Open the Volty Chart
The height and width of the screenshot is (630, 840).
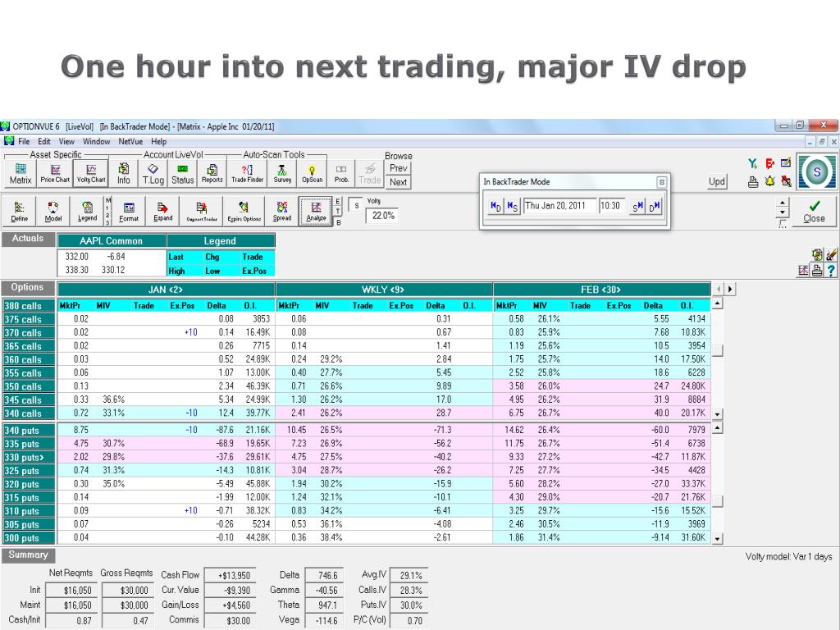point(90,174)
